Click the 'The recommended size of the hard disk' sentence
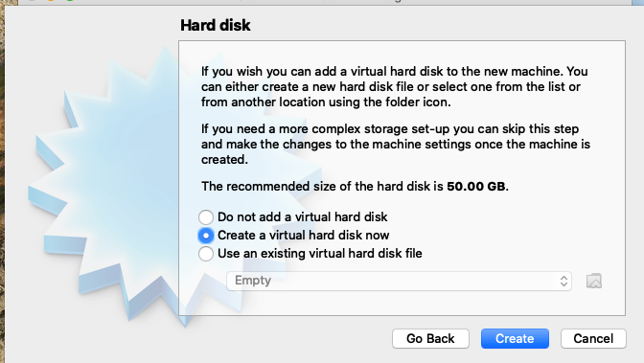This screenshot has height=363, width=644. coord(355,187)
